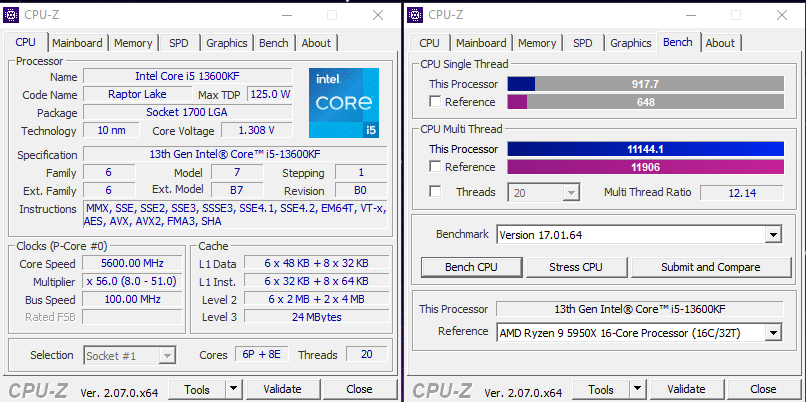Click the Stress CPU button

[x=575, y=267]
